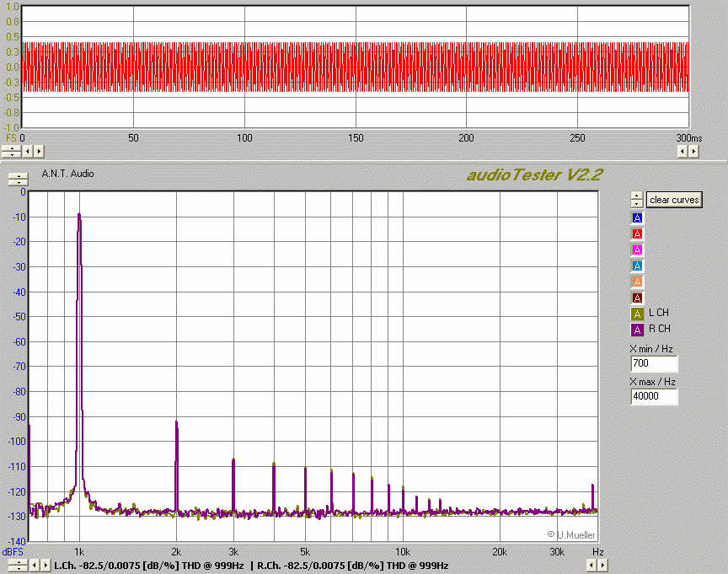Click the vertical stepper under the FS waveform axis

(x=11, y=152)
